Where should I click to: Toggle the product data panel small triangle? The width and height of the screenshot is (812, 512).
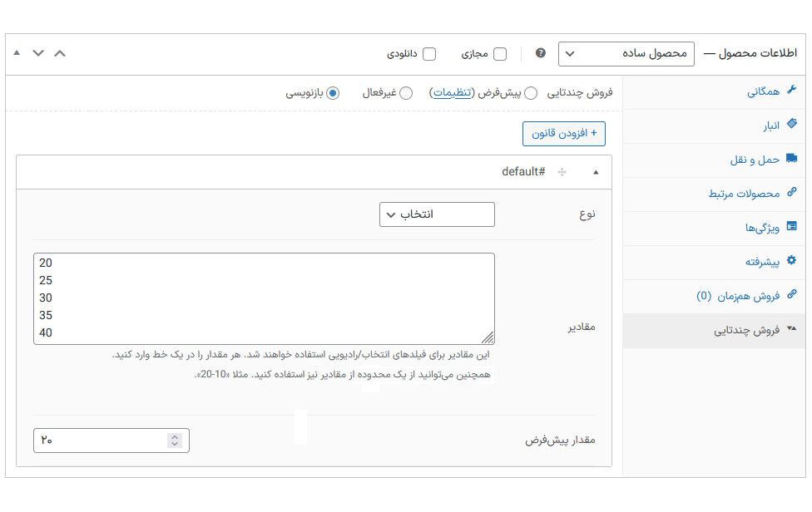point(17,52)
